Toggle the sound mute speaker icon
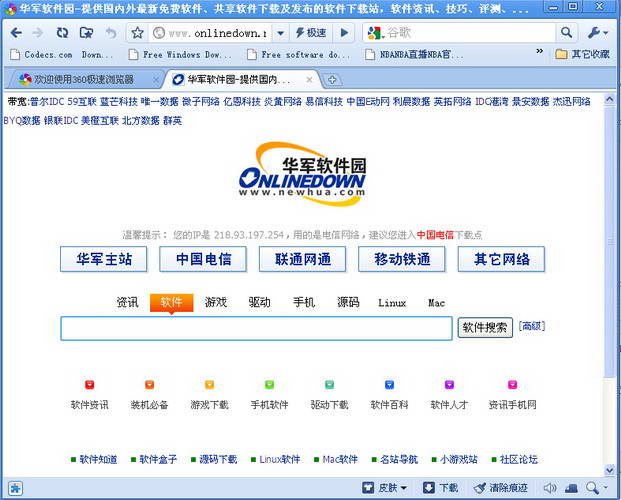Image resolution: width=621 pixels, height=500 pixels. pyautogui.click(x=550, y=488)
